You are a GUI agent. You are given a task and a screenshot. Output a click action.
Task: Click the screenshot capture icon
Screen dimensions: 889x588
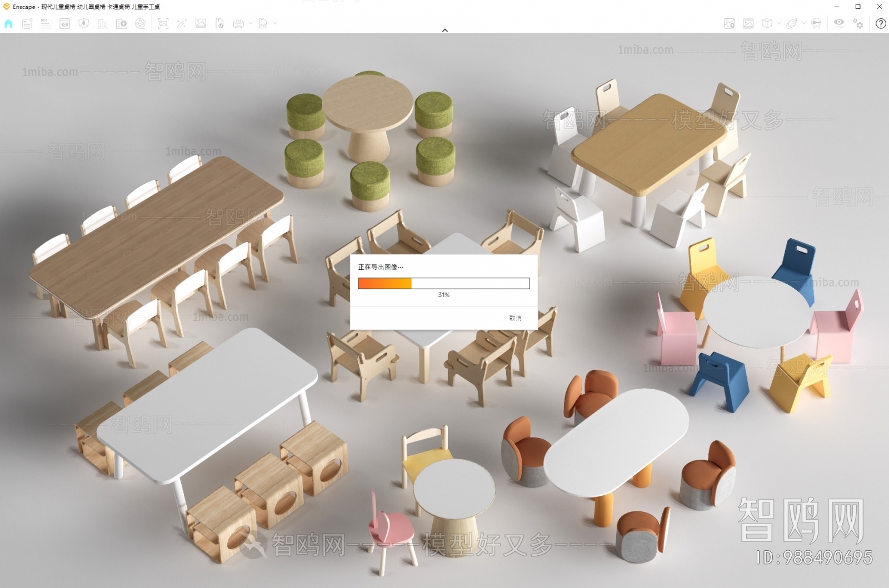[163, 23]
